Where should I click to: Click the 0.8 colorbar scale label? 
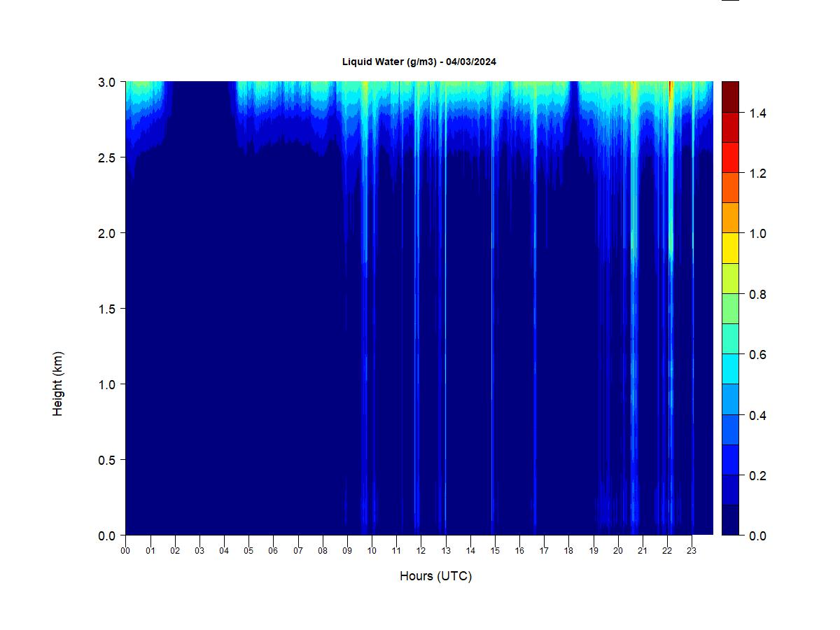pyautogui.click(x=757, y=295)
